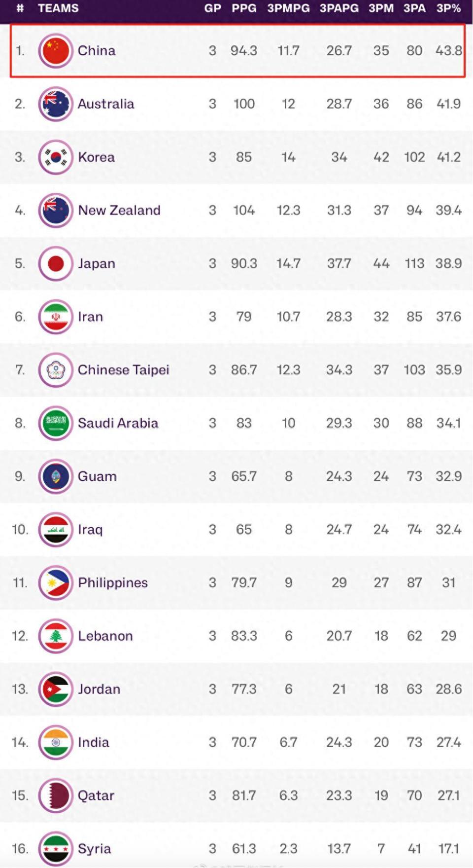Click the TEAMS column header
This screenshot has width=473, height=868.
click(x=58, y=8)
